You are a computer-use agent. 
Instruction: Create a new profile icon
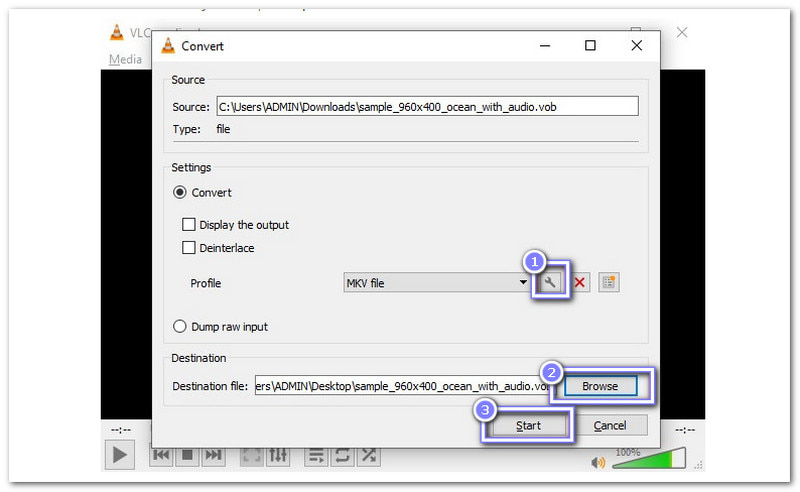point(609,283)
